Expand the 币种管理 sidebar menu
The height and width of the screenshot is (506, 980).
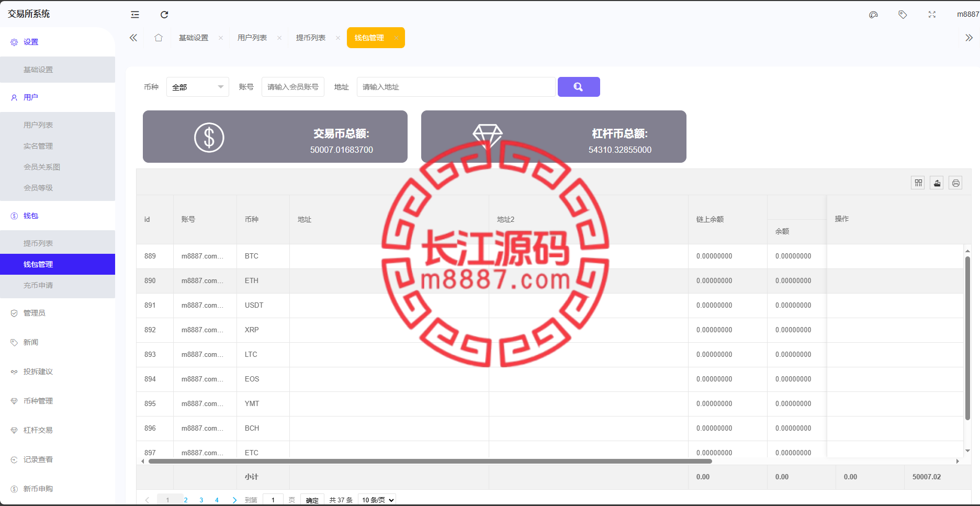[58, 401]
